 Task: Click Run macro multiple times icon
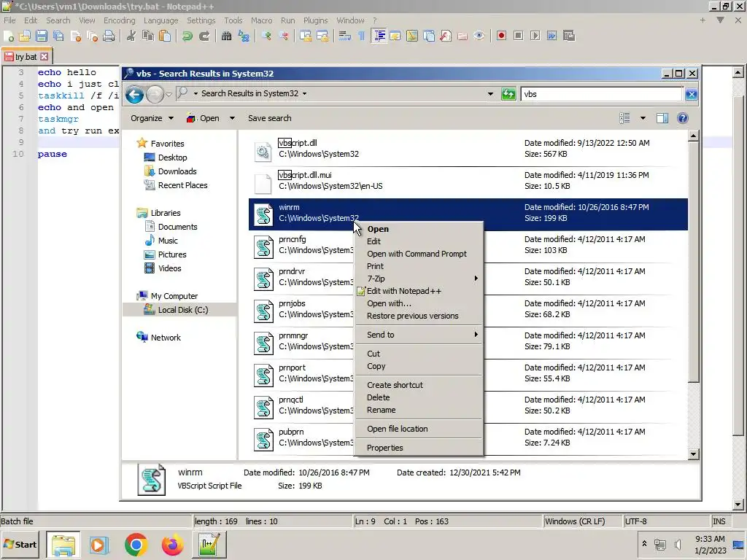551,36
